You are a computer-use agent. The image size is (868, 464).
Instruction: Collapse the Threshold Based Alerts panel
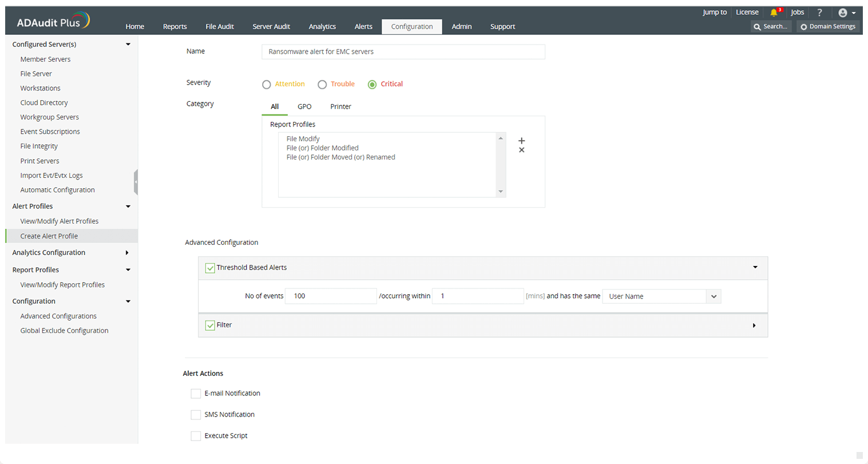tap(755, 267)
